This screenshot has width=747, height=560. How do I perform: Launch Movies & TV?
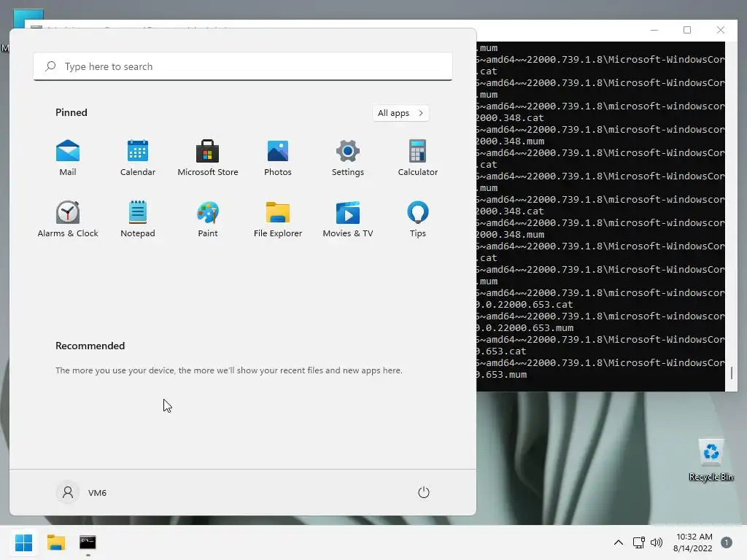(348, 219)
